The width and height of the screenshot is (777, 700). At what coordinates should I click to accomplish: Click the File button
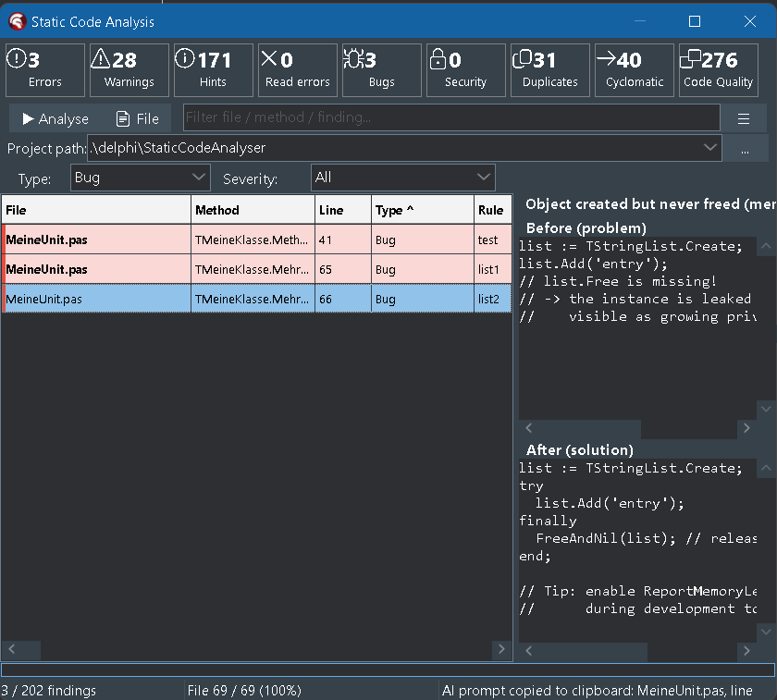pyautogui.click(x=138, y=119)
